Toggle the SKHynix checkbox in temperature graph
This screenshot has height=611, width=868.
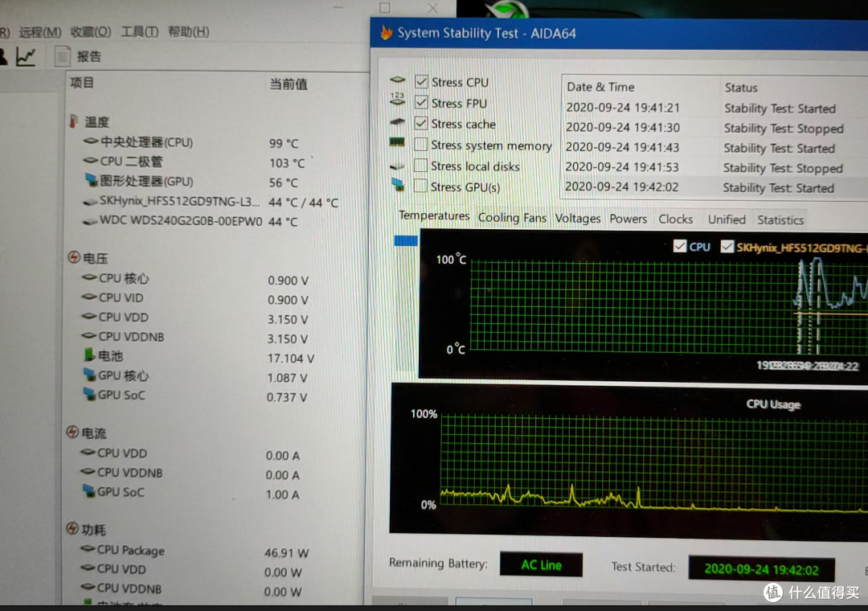click(x=727, y=247)
